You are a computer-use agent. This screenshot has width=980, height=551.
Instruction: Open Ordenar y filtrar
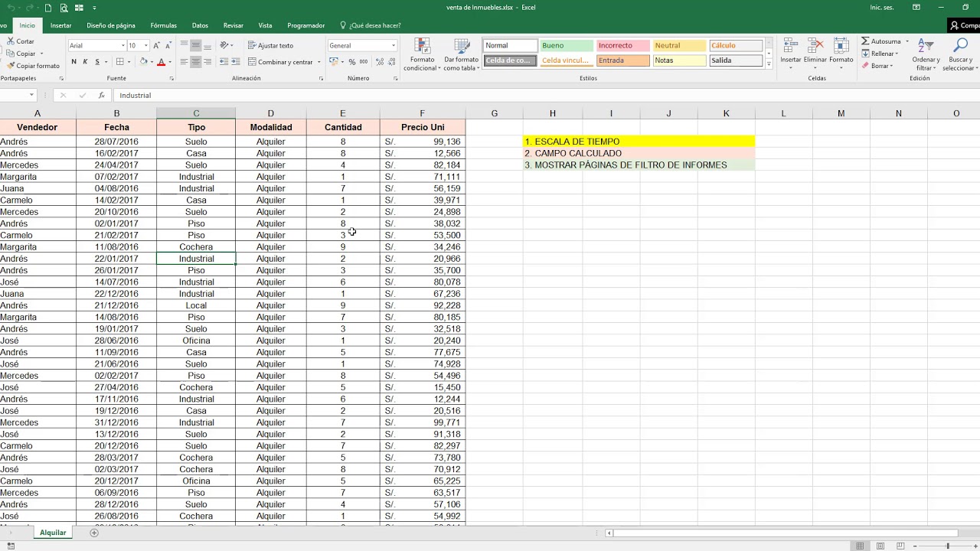926,54
